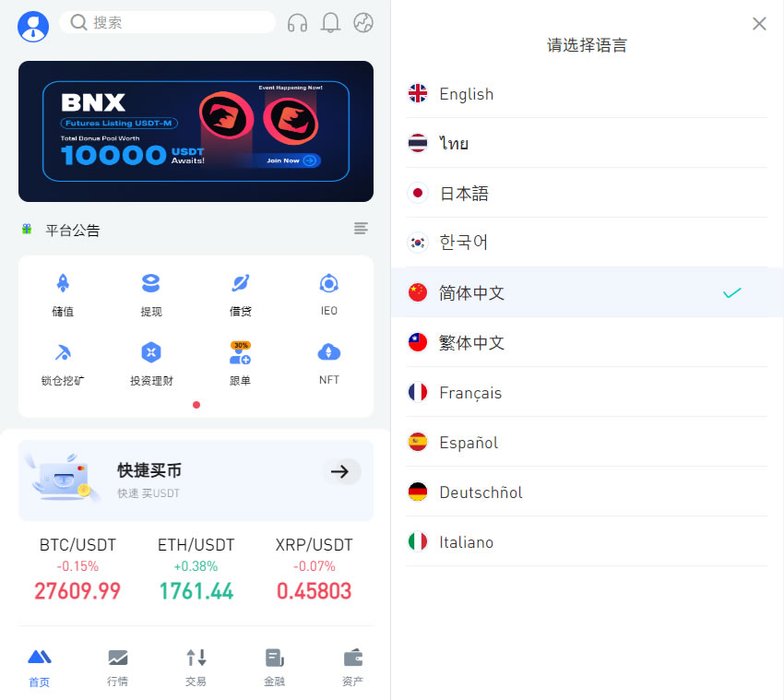Select ไทย Thai language option
This screenshot has width=784, height=700.
[587, 143]
